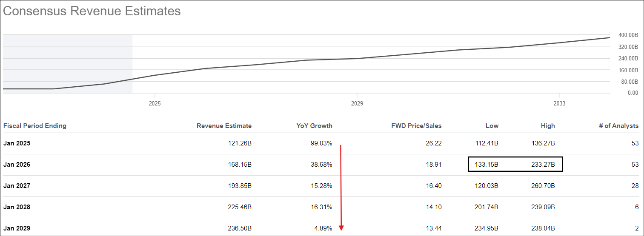Screen dimensions: 644x236
Task: Sort by the YoY Growth column header
Action: [x=314, y=126]
